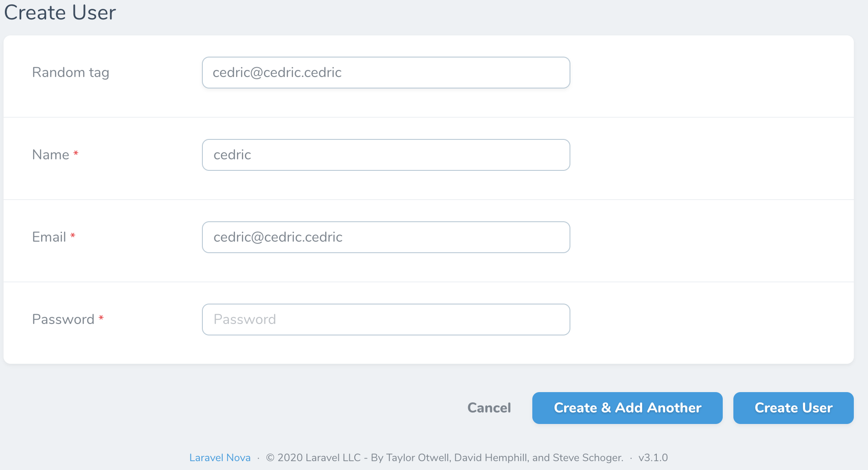Click the Password field label
The image size is (868, 470).
tap(63, 319)
